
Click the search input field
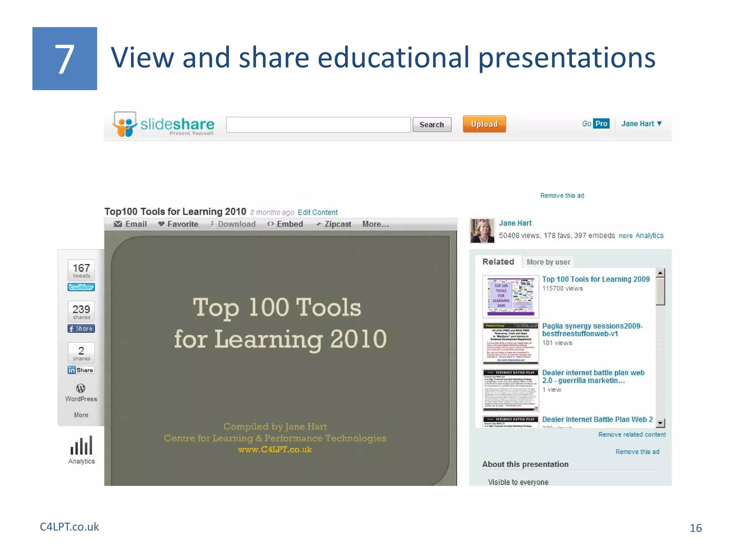pos(318,125)
